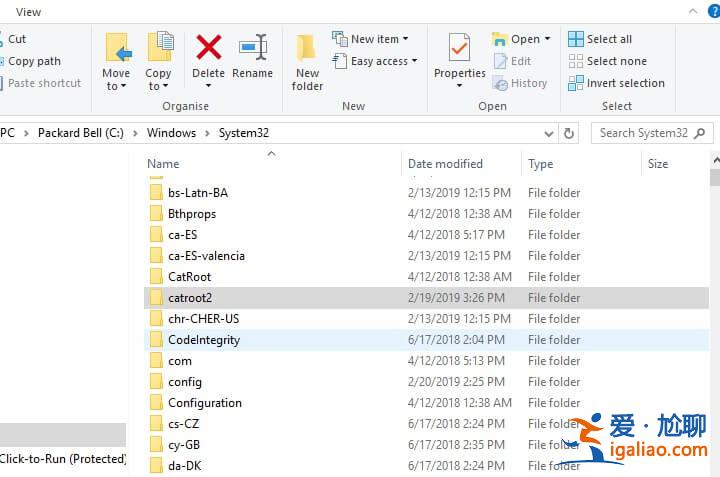This screenshot has width=720, height=477.
Task: Open Easy access dropdown
Action: 374,61
